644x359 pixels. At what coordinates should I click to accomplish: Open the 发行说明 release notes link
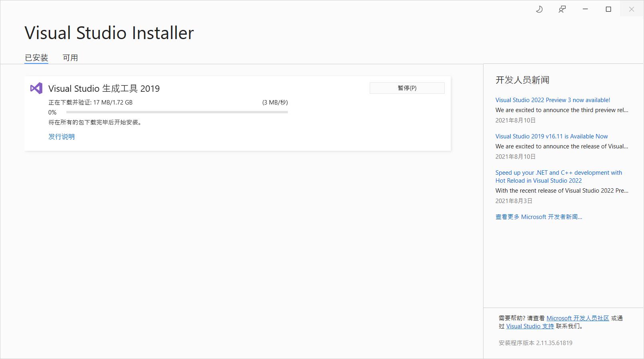pyautogui.click(x=61, y=136)
